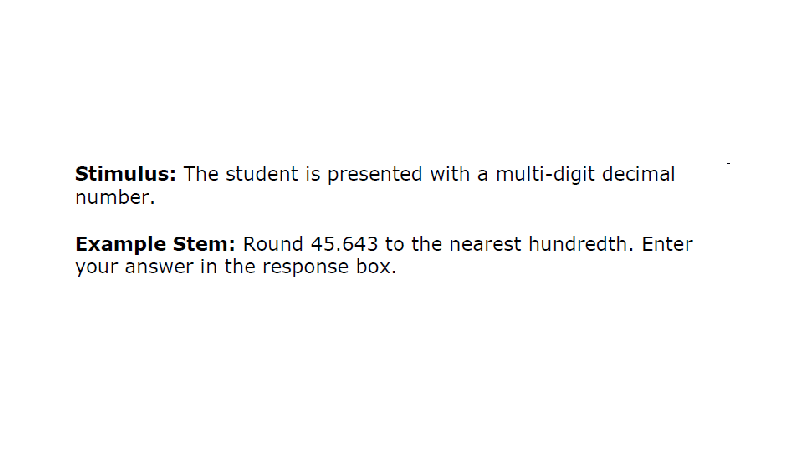Click the bold Example Stem: label
The image size is (800, 450).
coord(155,244)
